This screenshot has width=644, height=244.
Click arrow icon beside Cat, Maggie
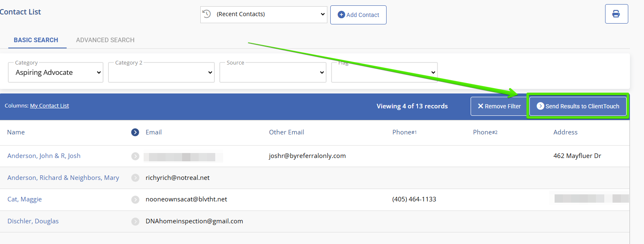tap(135, 199)
